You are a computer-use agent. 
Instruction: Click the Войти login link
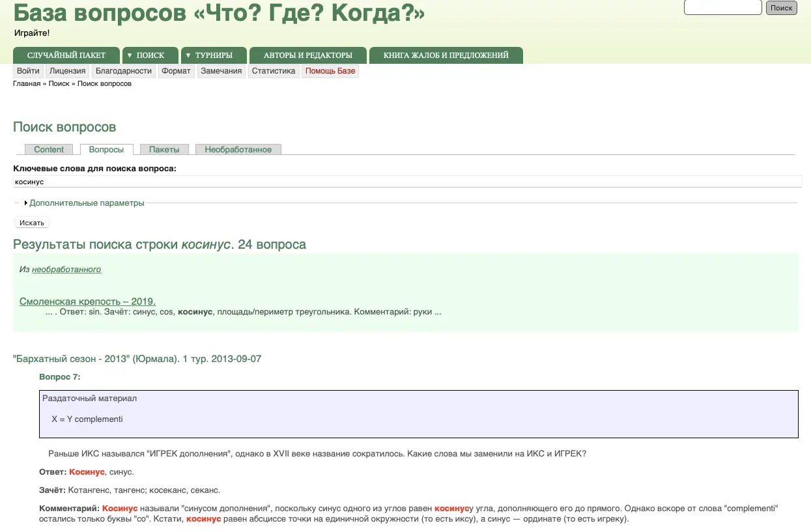[x=28, y=71]
